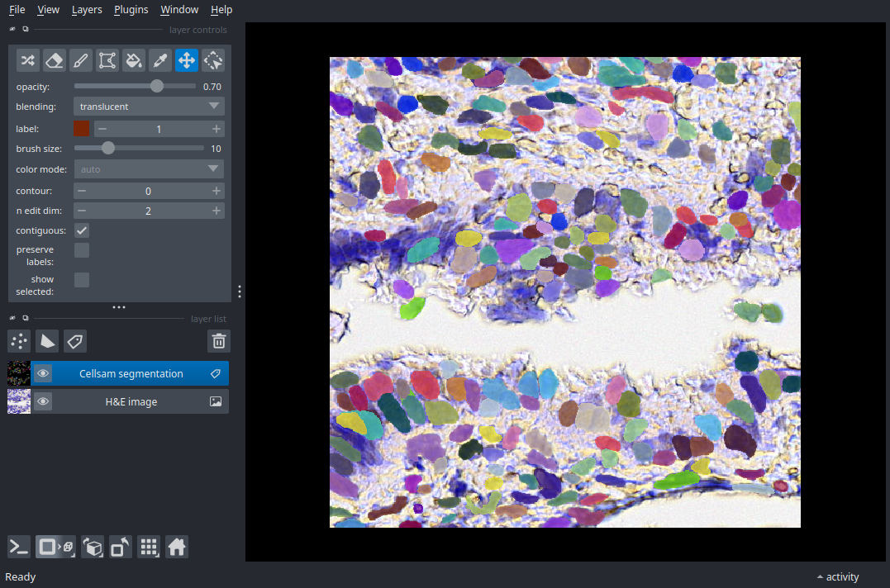This screenshot has height=588, width=890.
Task: Select the H&E image layer
Action: [x=131, y=402]
